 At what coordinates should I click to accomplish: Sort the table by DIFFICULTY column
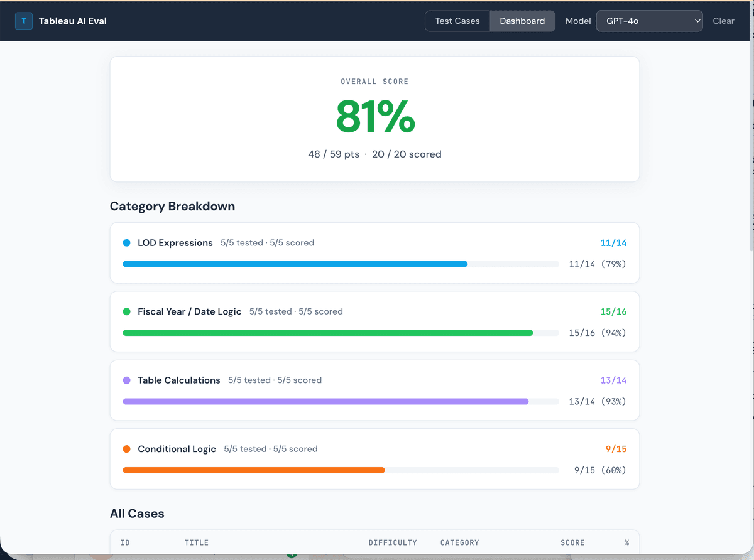click(x=393, y=542)
